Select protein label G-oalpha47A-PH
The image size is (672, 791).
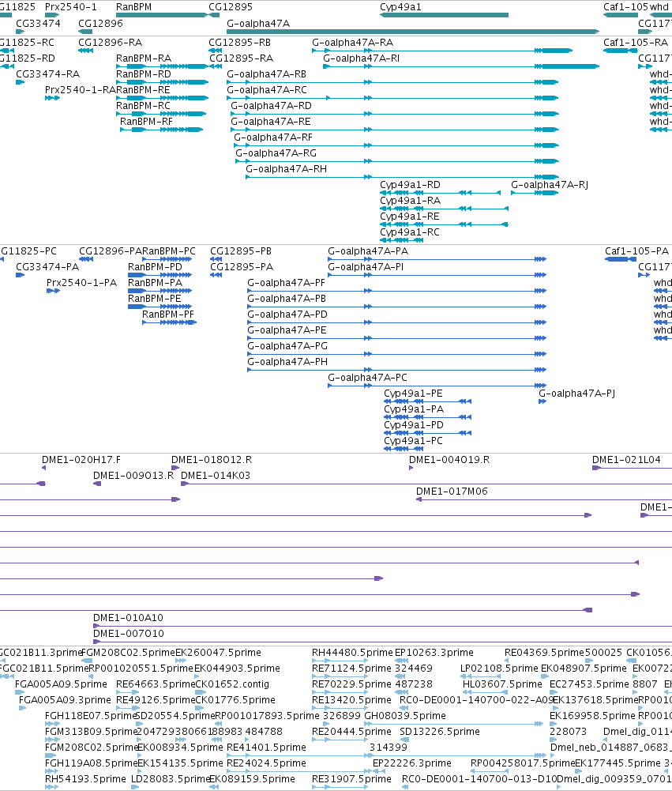(287, 362)
